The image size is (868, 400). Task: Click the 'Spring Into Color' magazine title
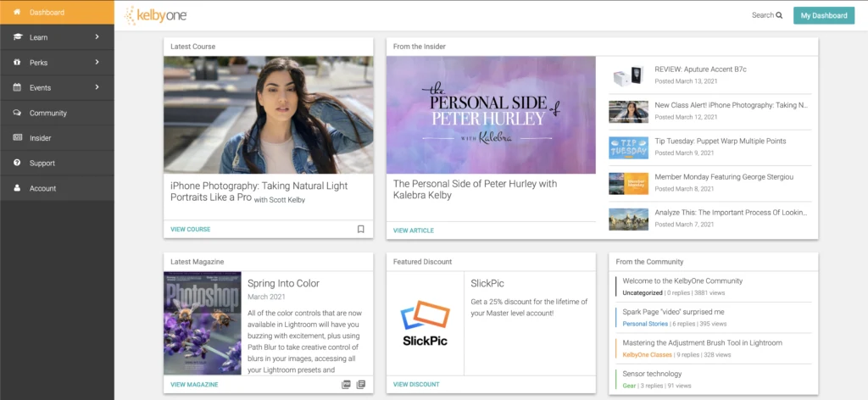tap(283, 283)
